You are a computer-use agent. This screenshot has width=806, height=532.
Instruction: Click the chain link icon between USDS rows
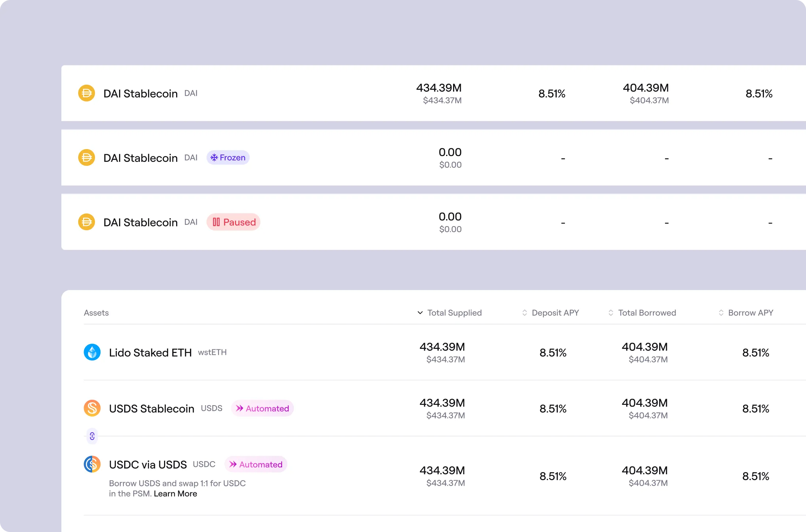[92, 436]
